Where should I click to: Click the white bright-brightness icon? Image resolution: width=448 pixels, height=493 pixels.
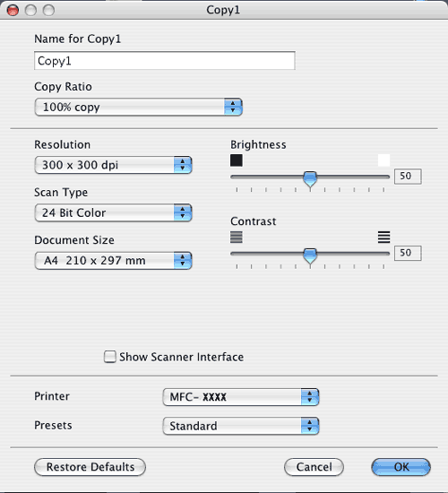point(383,160)
